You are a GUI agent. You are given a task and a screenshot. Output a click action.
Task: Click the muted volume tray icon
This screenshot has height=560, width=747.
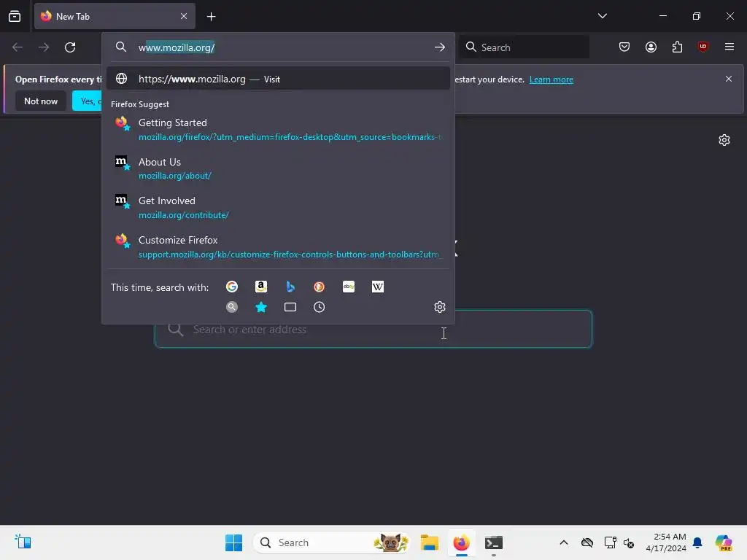(x=629, y=542)
